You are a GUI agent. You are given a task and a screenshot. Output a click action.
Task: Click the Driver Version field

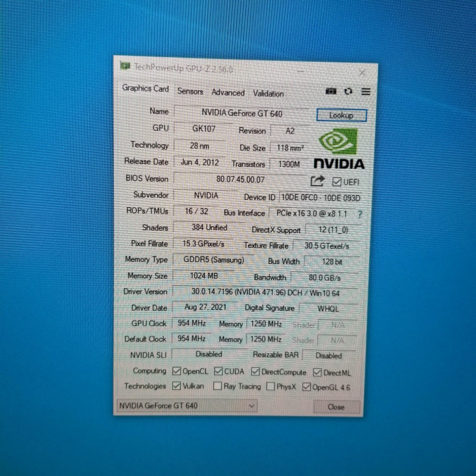pos(265,293)
